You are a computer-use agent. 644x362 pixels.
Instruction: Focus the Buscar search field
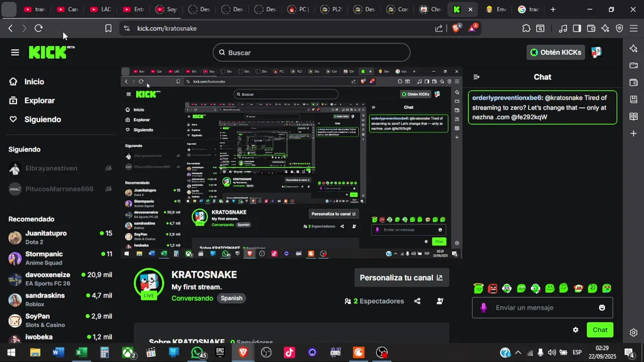(x=311, y=52)
